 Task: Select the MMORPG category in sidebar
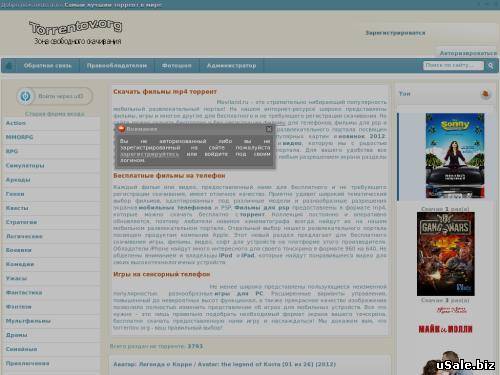(x=19, y=137)
